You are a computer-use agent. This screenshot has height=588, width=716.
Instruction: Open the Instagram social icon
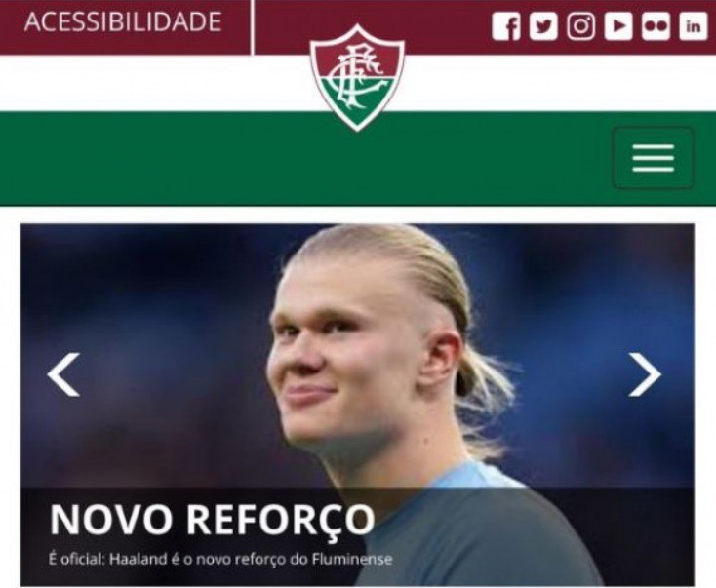(580, 26)
